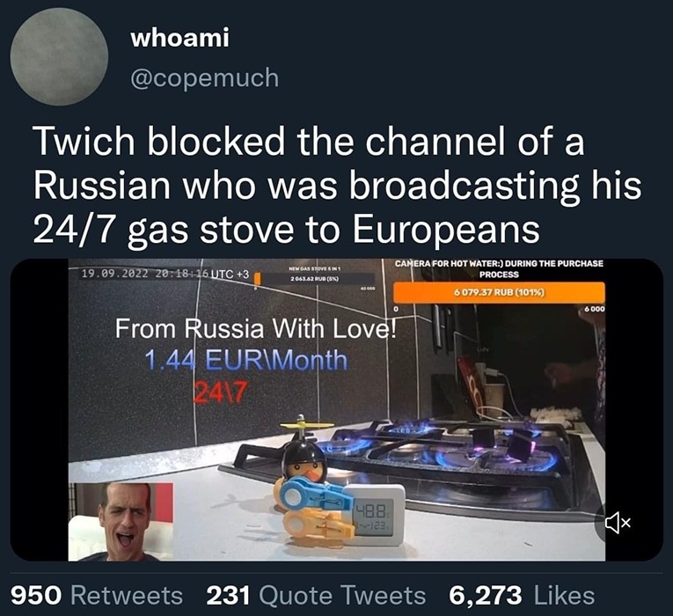View the 231 Quote Tweets list
This screenshot has height=616, width=673.
click(x=316, y=596)
